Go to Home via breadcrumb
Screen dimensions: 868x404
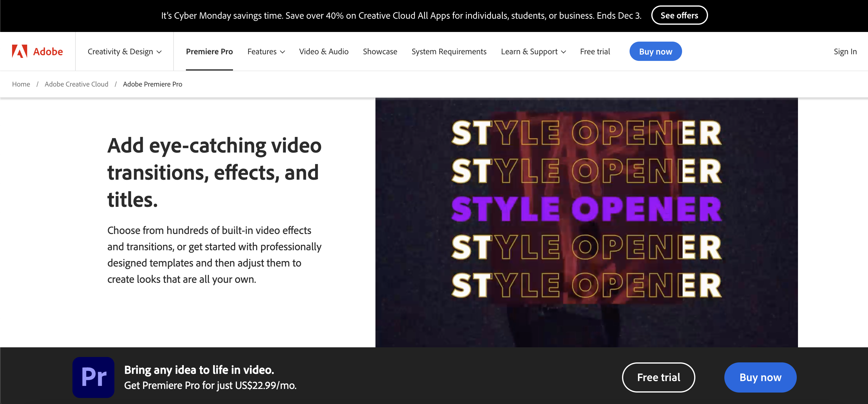click(x=21, y=84)
